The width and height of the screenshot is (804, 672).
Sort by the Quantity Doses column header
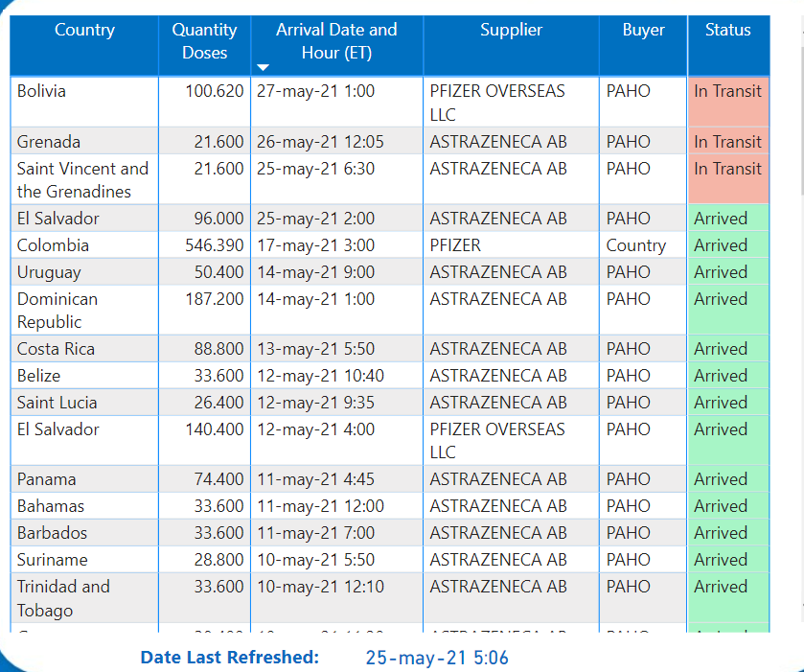coord(204,42)
